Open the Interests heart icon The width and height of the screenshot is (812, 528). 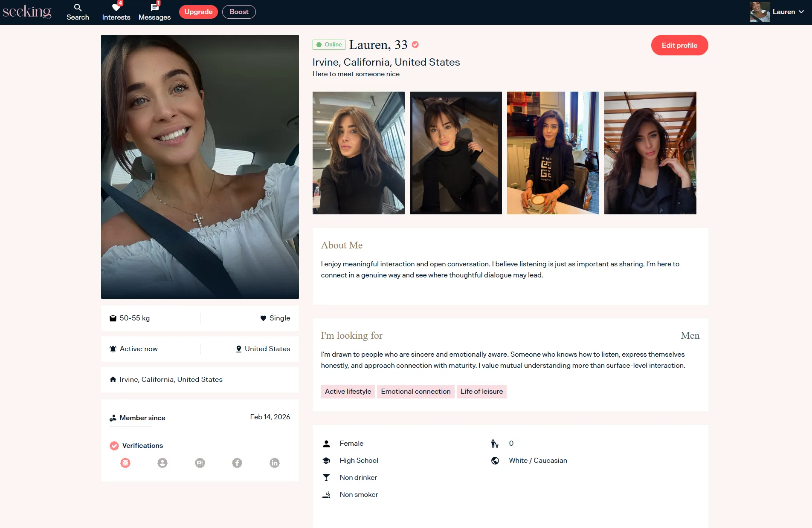pos(116,8)
